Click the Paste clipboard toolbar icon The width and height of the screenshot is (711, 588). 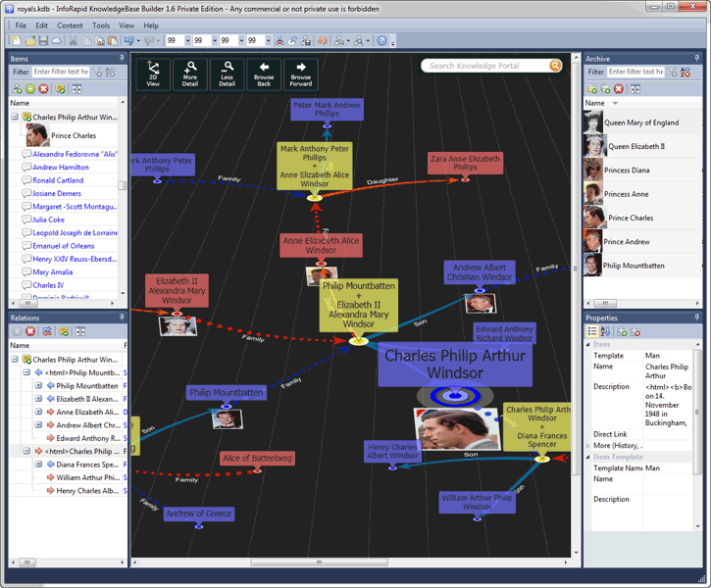pos(113,41)
